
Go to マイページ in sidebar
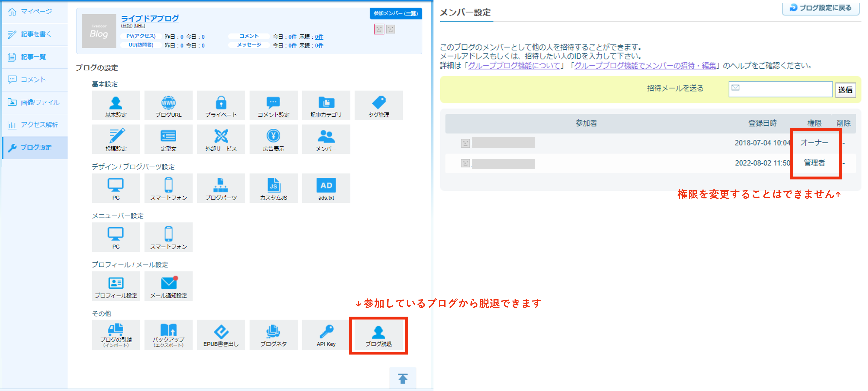point(35,12)
